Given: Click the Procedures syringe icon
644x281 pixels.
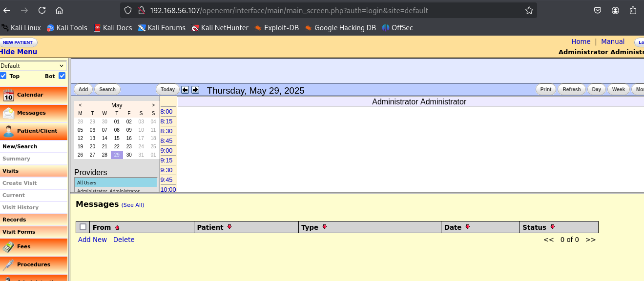Looking at the screenshot, I should click(8, 264).
